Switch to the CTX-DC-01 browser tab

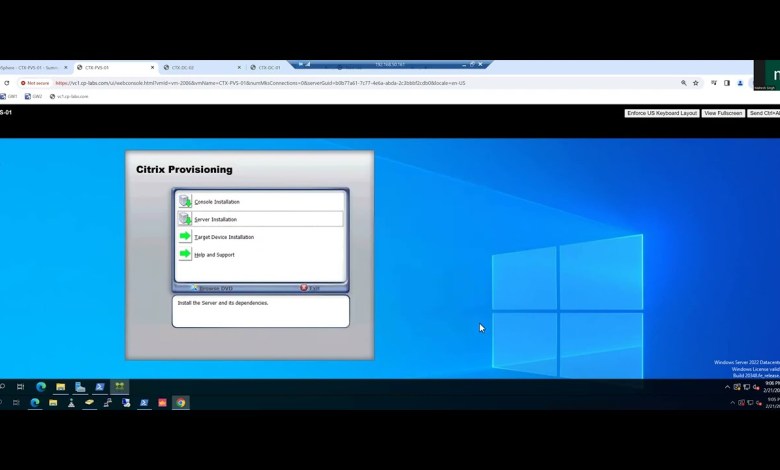[x=269, y=68]
